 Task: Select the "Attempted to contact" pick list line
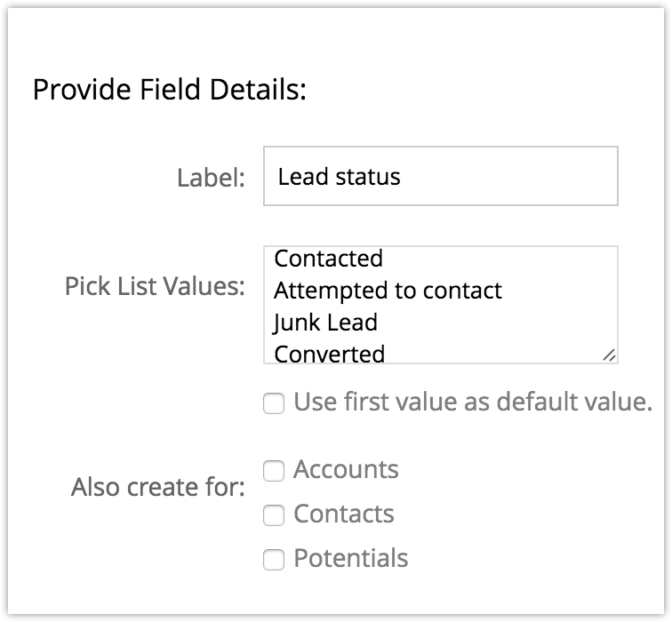388,291
